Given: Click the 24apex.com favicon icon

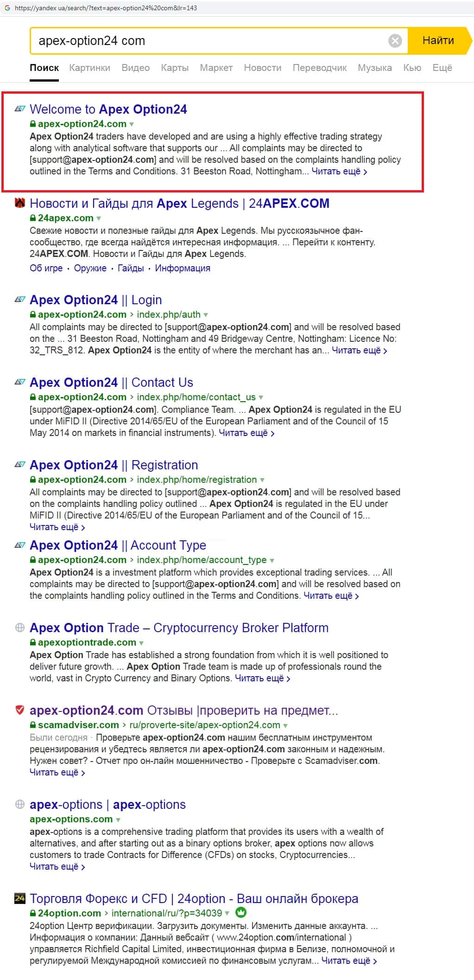Looking at the screenshot, I should point(19,203).
